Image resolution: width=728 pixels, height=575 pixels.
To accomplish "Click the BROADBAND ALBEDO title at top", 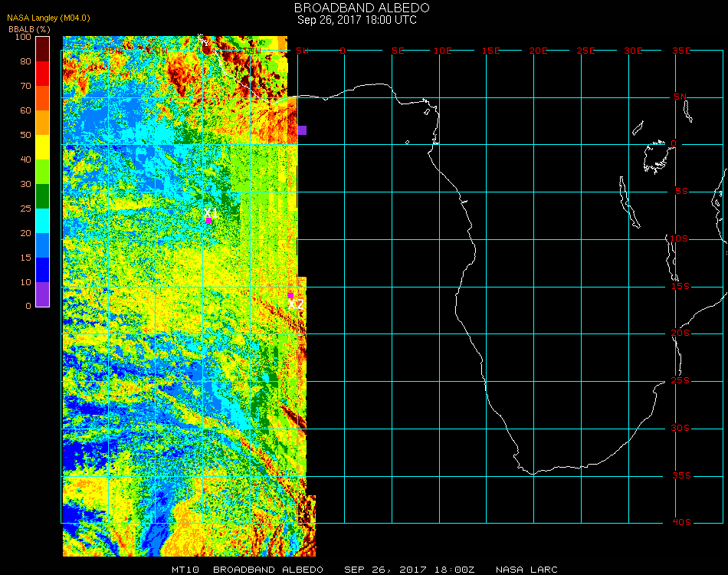I will click(362, 8).
